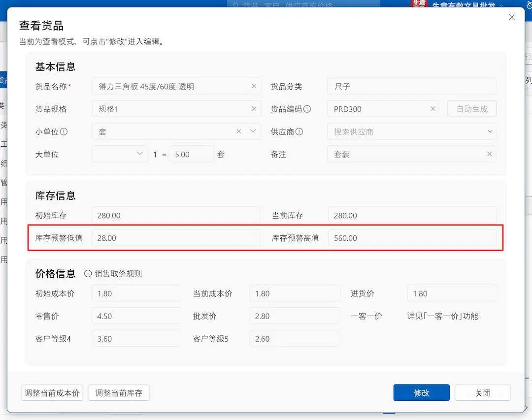Image resolution: width=532 pixels, height=420 pixels.
Task: Click the 批发价 field 2.80
Action: (x=294, y=316)
